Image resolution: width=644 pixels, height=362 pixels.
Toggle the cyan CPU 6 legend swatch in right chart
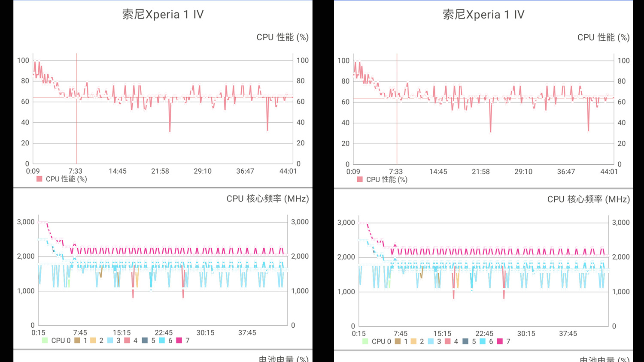tap(483, 341)
